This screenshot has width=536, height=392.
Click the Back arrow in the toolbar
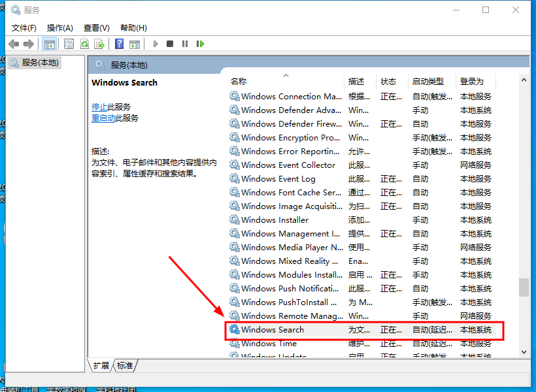pyautogui.click(x=14, y=44)
